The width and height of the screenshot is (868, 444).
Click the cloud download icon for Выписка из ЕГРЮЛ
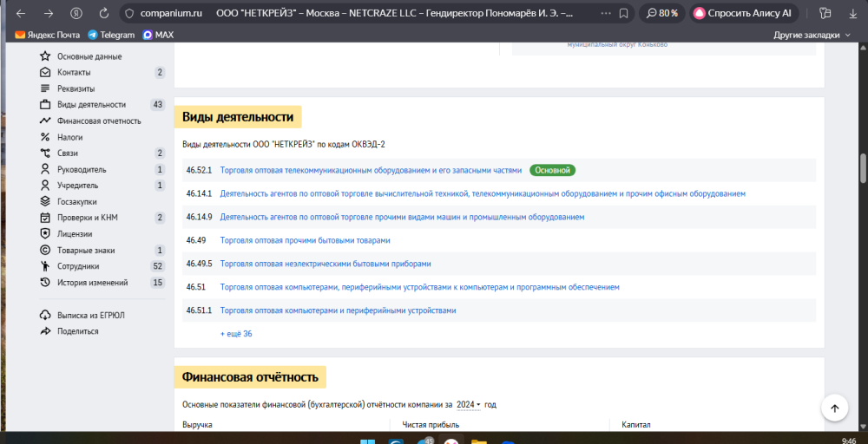tap(45, 316)
